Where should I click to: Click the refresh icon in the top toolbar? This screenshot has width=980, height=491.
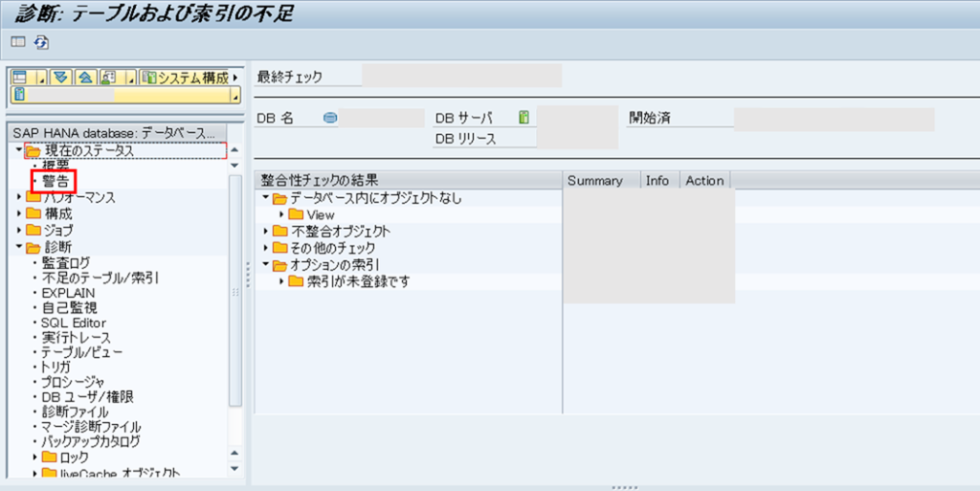pos(41,42)
